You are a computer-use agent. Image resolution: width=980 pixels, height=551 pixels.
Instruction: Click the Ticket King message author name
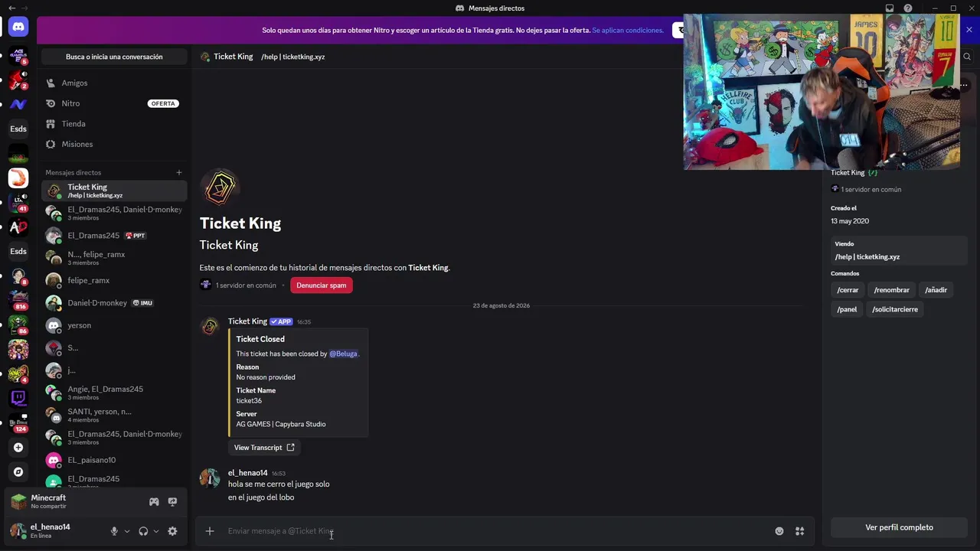247,321
